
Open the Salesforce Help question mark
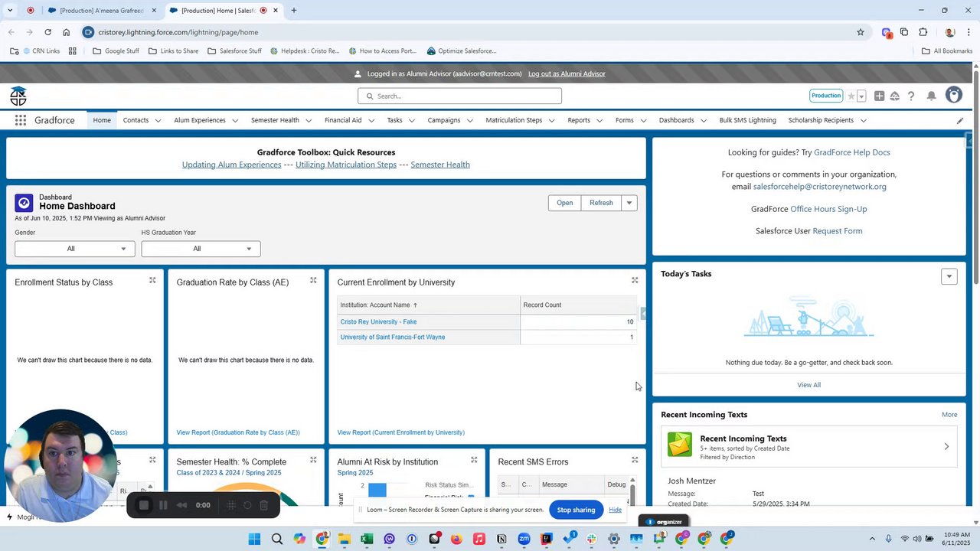(x=911, y=96)
